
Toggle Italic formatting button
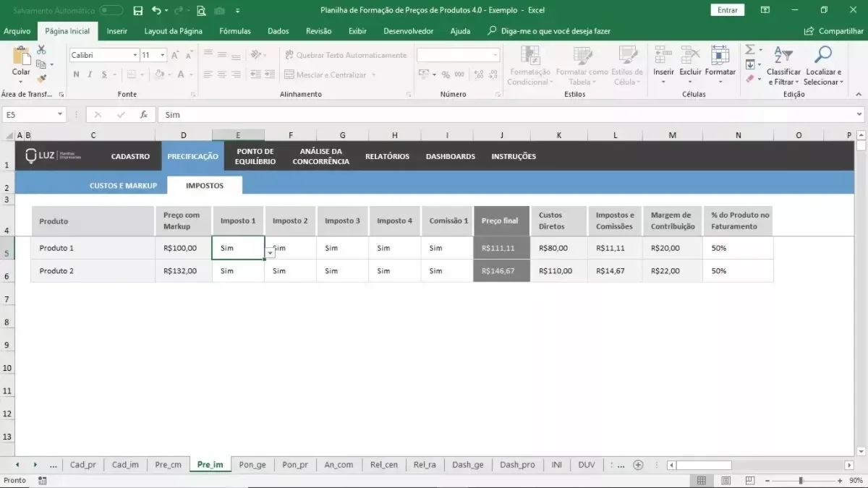(x=90, y=74)
